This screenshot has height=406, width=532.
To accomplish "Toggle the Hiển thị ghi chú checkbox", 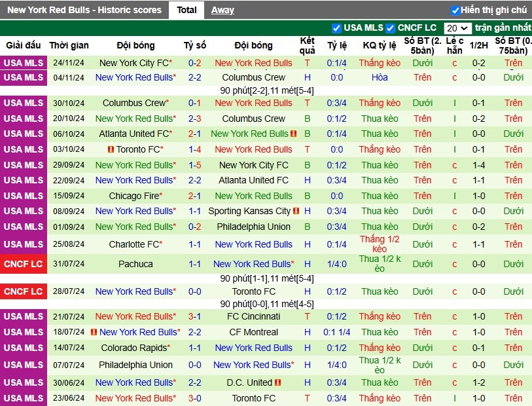I will pyautogui.click(x=455, y=10).
